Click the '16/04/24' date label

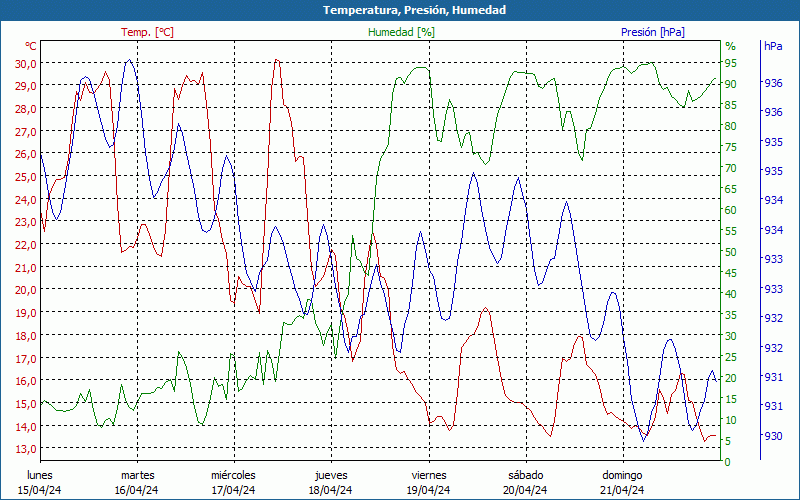point(137,490)
